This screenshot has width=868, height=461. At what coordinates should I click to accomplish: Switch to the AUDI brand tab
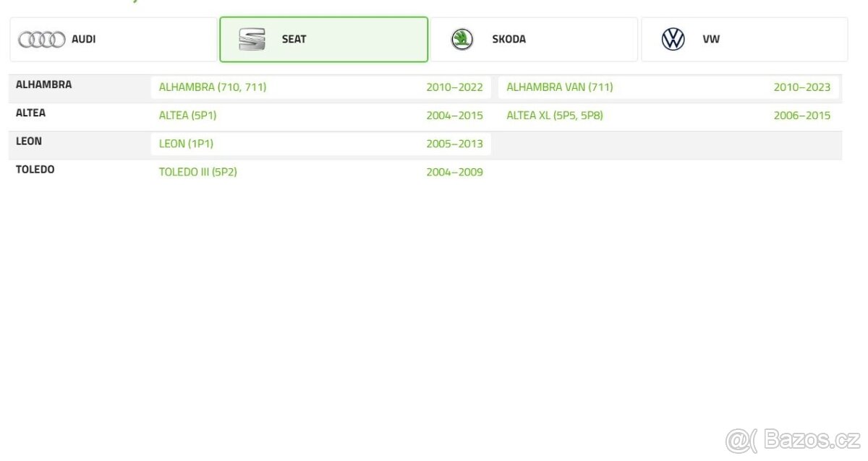click(x=113, y=39)
